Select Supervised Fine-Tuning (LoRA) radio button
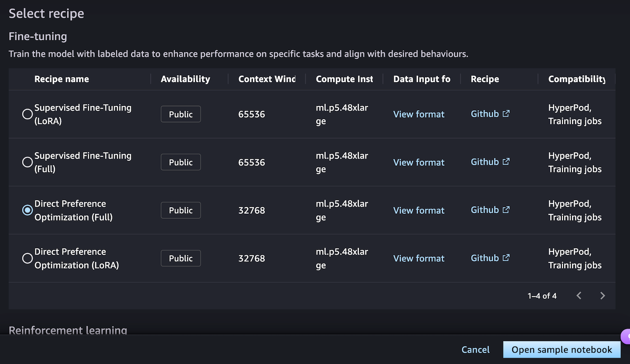Image resolution: width=630 pixels, height=364 pixels. click(x=28, y=114)
